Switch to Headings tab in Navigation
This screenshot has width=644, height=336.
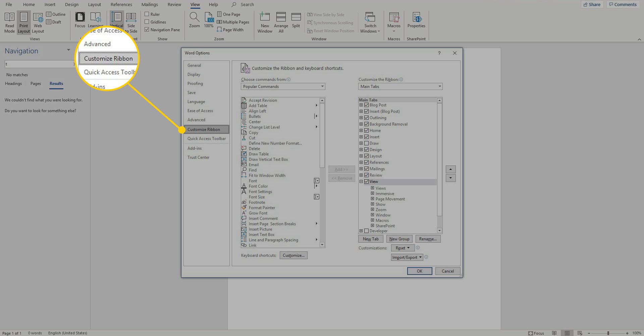13,84
